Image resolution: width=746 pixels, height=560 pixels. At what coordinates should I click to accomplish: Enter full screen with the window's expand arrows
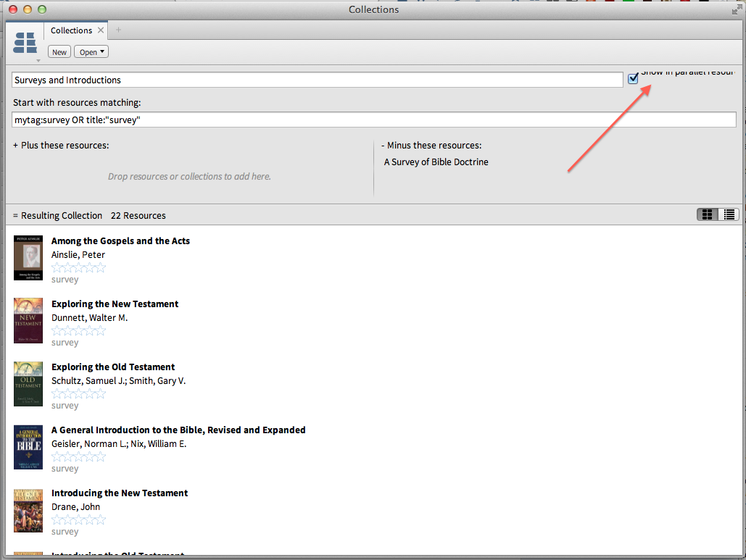(x=736, y=9)
